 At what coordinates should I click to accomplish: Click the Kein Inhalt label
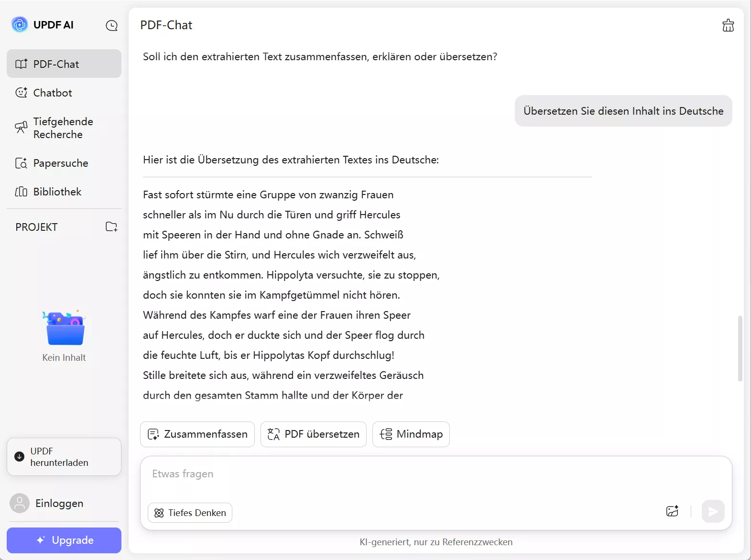(x=64, y=357)
